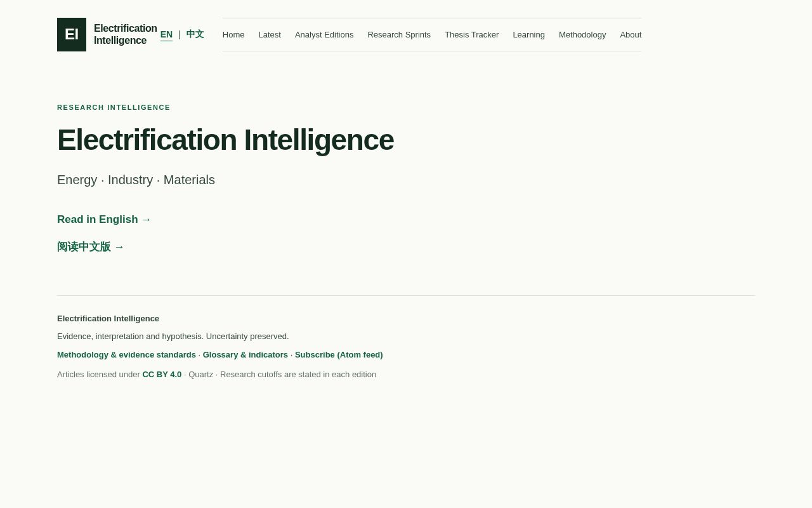The image size is (812, 508).
Task: Click the RESEARCH INTELLIGENCE eyebrow label
Action: coord(114,107)
